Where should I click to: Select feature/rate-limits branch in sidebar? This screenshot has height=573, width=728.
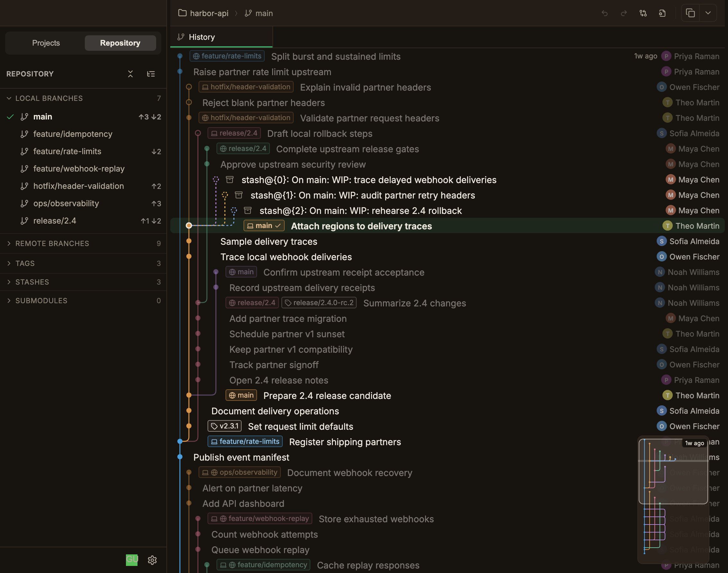[83, 151]
